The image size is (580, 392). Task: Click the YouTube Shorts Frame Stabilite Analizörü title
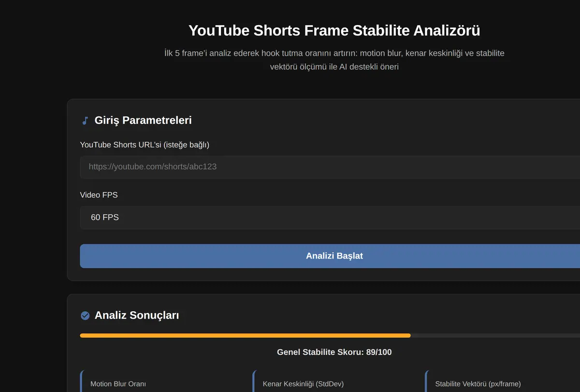tap(334, 30)
